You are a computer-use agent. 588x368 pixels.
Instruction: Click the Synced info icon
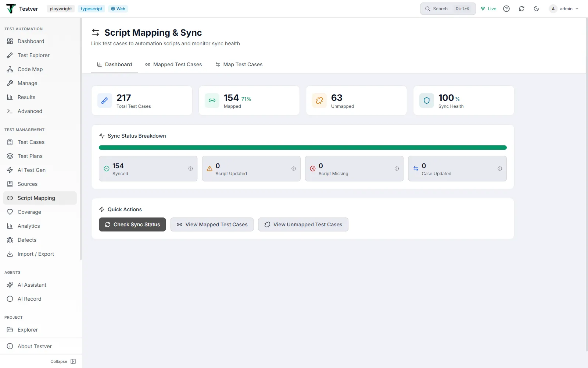click(x=190, y=169)
